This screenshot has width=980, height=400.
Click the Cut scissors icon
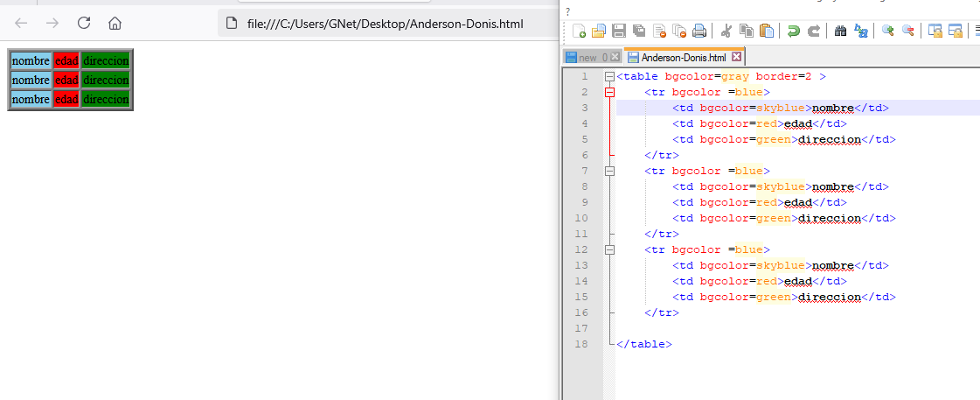726,31
